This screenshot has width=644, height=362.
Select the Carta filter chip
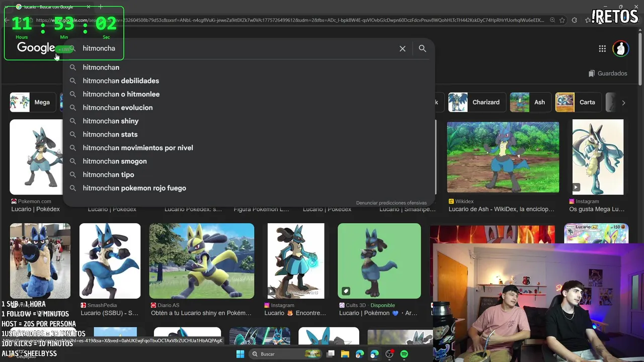point(578,102)
